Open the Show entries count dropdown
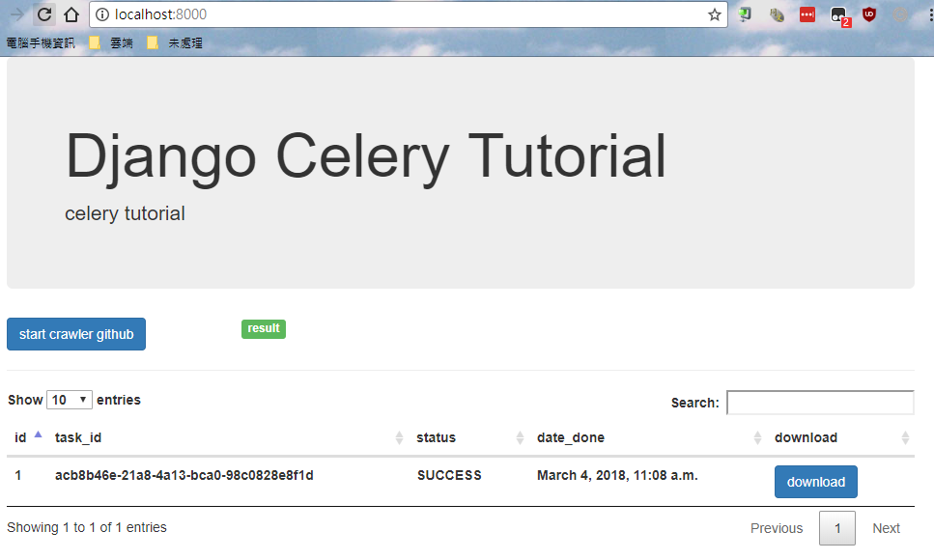 70,400
